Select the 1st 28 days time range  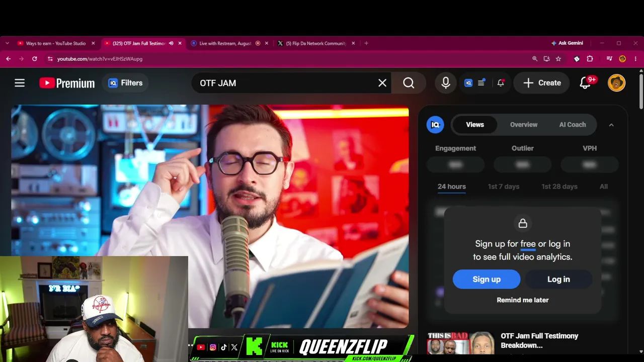click(559, 187)
